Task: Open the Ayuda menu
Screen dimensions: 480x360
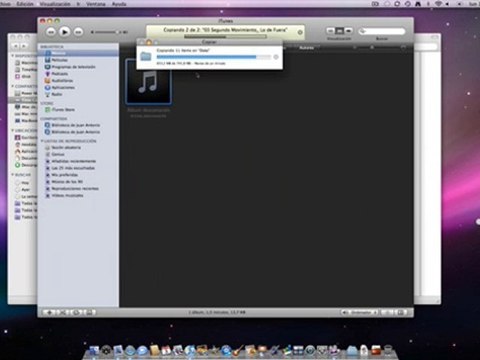Action: click(119, 4)
